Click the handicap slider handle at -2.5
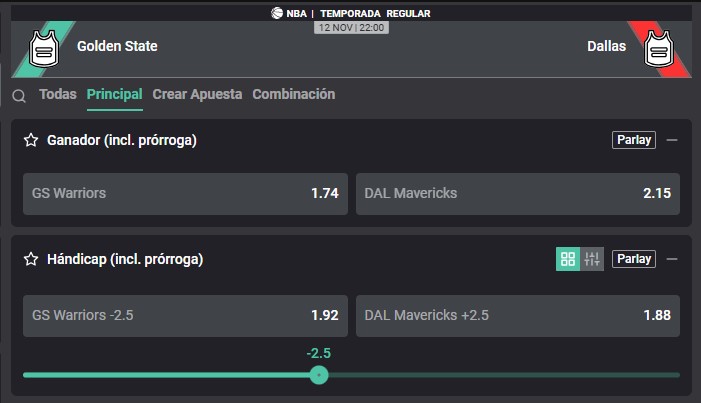This screenshot has height=403, width=701. pos(319,375)
